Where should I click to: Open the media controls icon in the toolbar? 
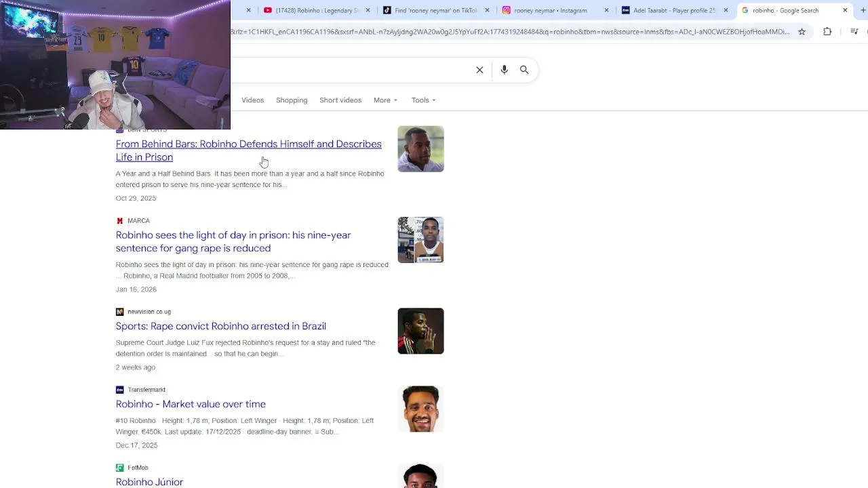pos(854,32)
